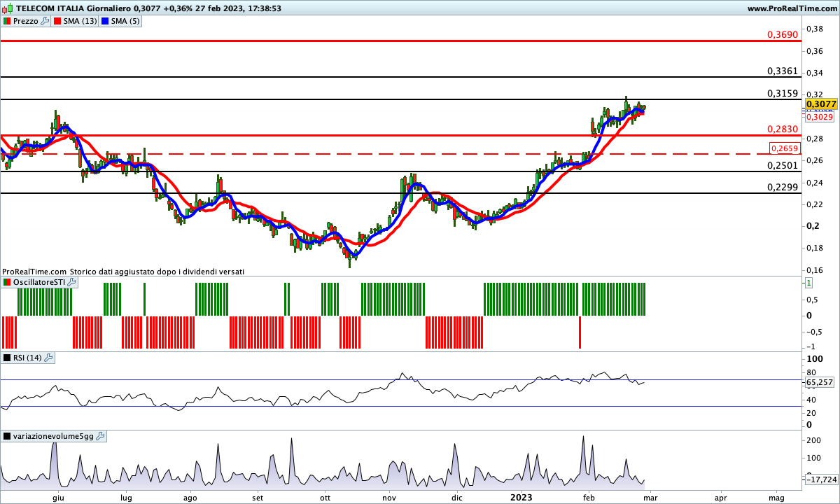This screenshot has height=504, width=840.
Task: Click the boxed 0,2659 dashed-line label
Action: pyautogui.click(x=783, y=148)
